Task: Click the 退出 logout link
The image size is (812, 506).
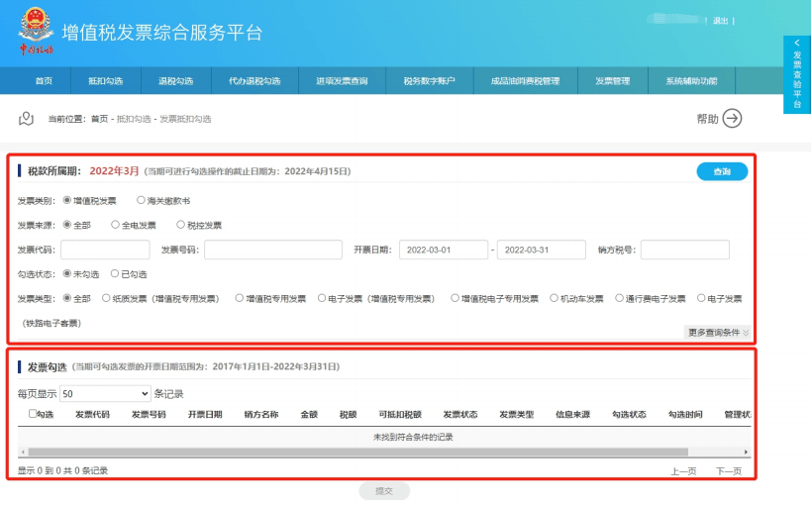Action: pos(720,21)
